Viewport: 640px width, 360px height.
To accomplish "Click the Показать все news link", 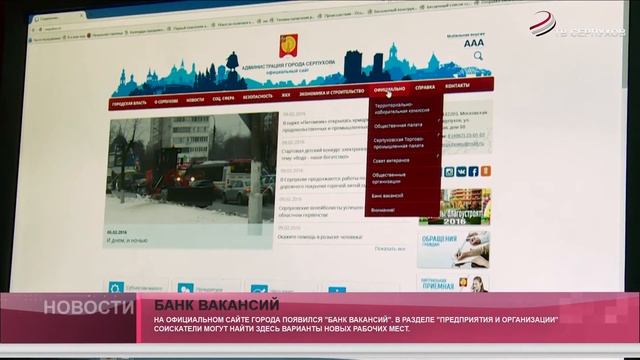I will 390,249.
